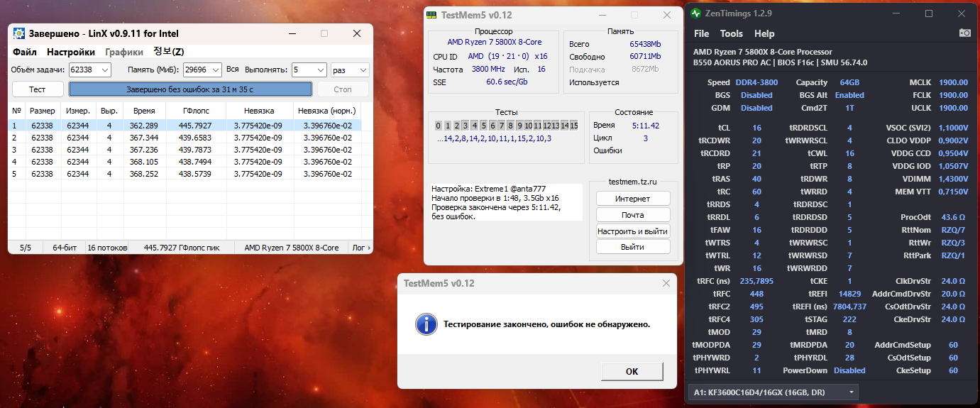Take a screenshot with ZenTimings camera icon

[964, 33]
